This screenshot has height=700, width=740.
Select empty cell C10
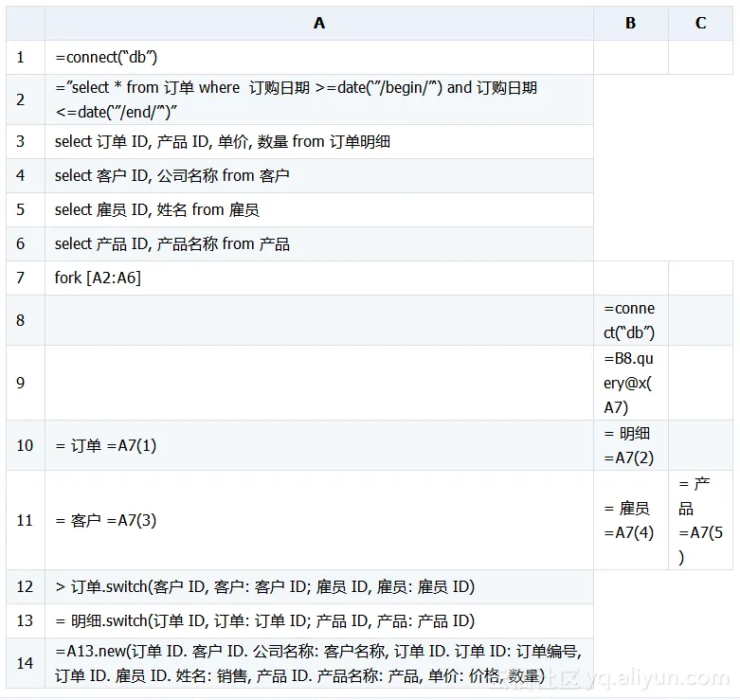tap(701, 445)
